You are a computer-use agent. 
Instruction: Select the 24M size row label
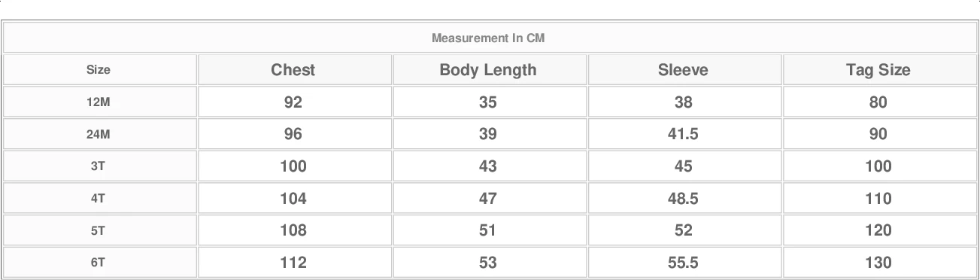click(99, 135)
